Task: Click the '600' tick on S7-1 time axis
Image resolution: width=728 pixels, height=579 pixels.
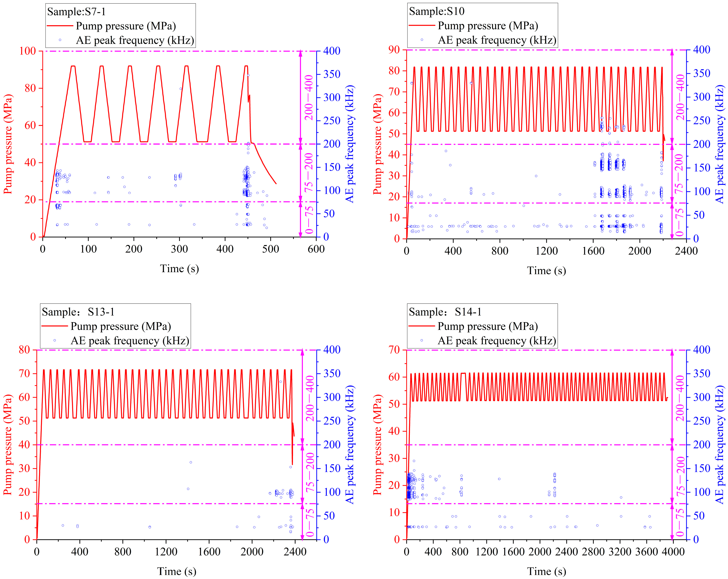Action: (x=316, y=249)
